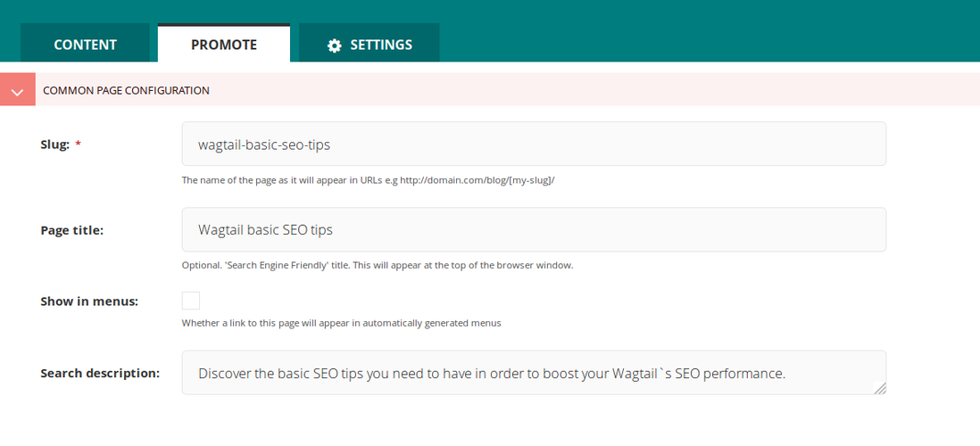Click the Search description label
The image size is (980, 446).
(100, 373)
